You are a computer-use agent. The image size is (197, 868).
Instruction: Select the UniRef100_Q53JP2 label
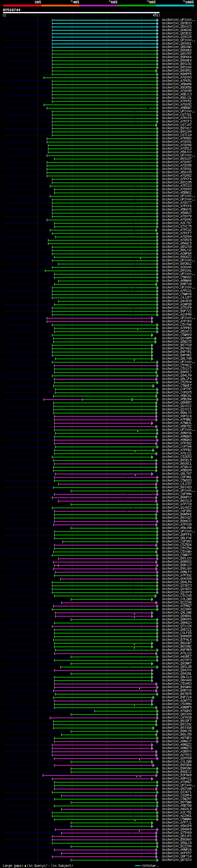click(x=176, y=836)
